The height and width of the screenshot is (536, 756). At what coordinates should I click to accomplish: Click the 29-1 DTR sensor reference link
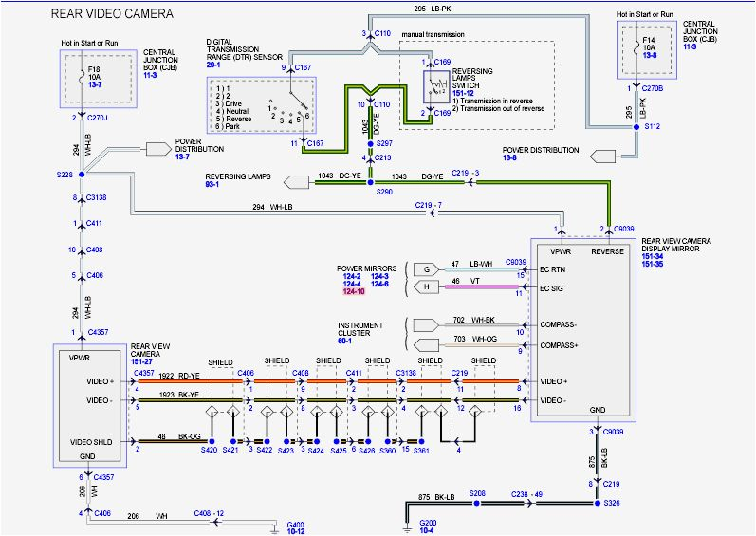pos(213,65)
